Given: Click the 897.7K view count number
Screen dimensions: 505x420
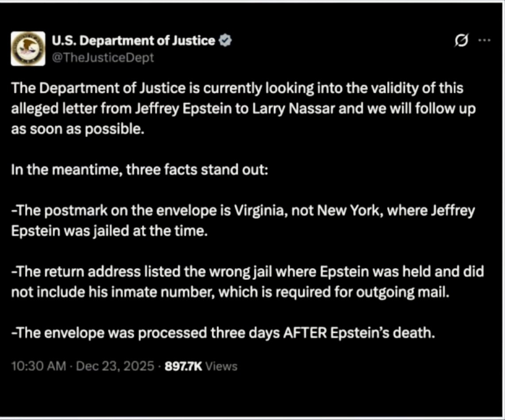Looking at the screenshot, I should click(183, 366).
